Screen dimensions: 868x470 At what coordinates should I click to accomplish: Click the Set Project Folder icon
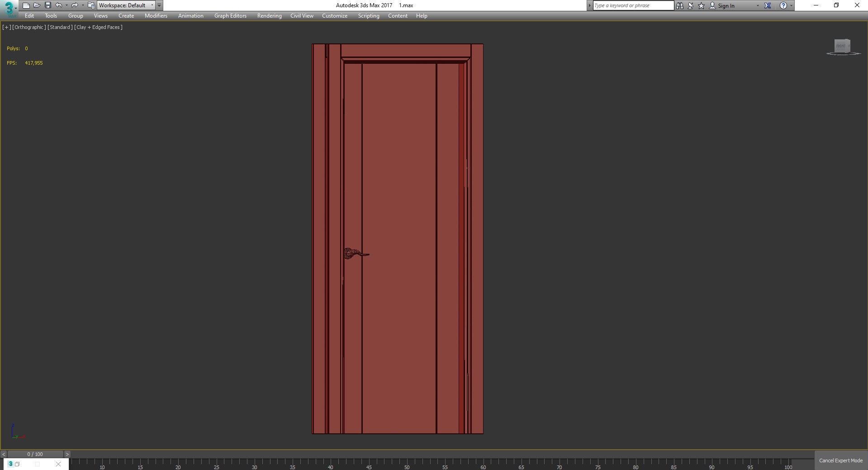[x=91, y=5]
